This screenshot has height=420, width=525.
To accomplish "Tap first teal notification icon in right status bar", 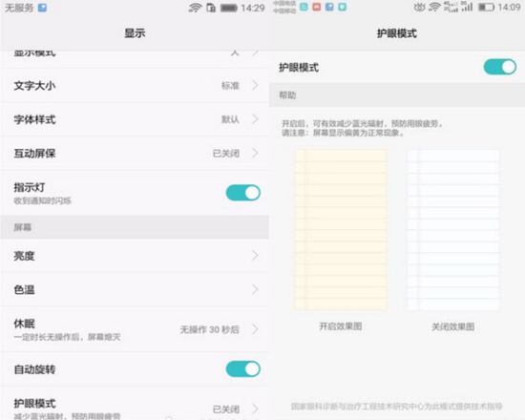I will [304, 7].
